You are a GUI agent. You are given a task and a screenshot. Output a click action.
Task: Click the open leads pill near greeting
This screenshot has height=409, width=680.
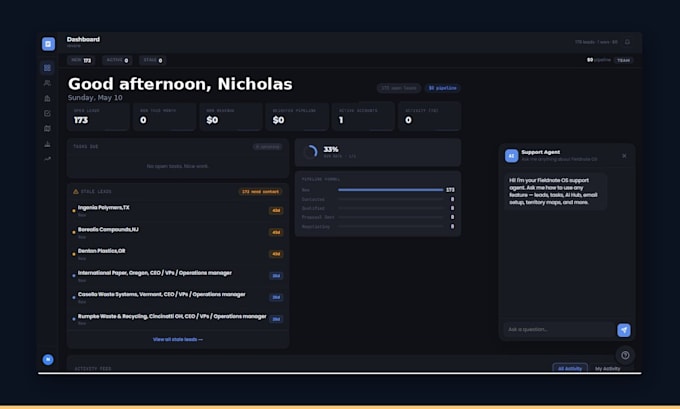click(x=399, y=88)
